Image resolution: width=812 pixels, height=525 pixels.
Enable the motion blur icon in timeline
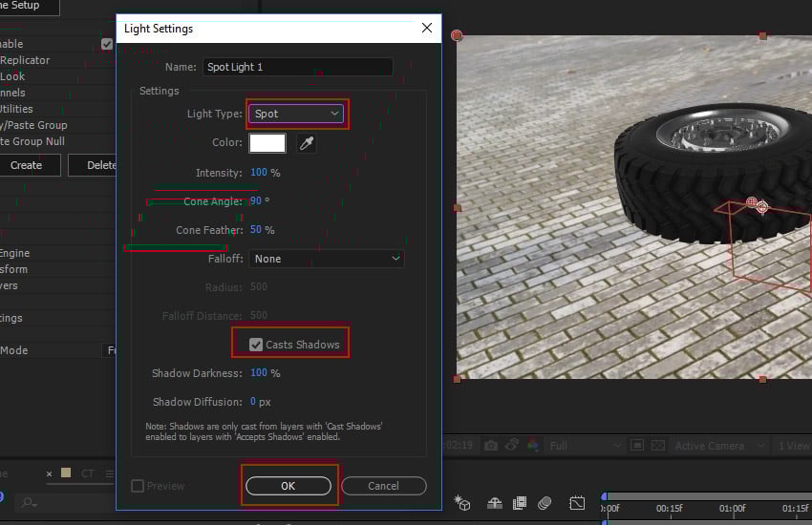coord(545,503)
